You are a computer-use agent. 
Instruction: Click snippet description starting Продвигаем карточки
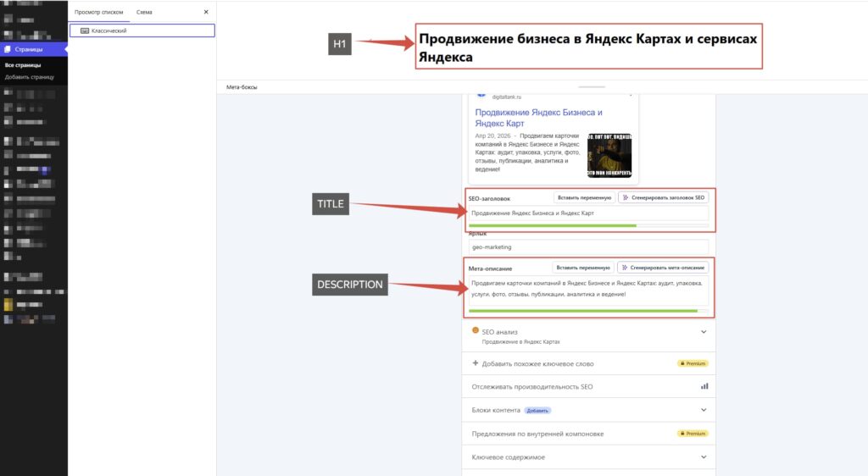(527, 152)
